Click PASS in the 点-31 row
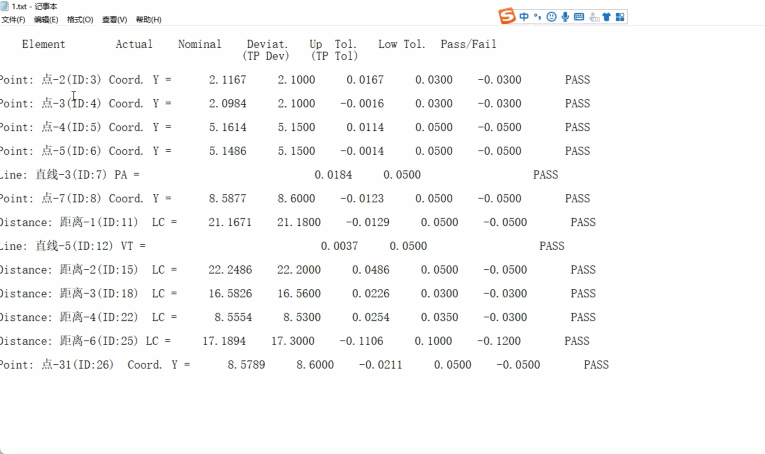Viewport: 765px width, 454px height. tap(595, 365)
